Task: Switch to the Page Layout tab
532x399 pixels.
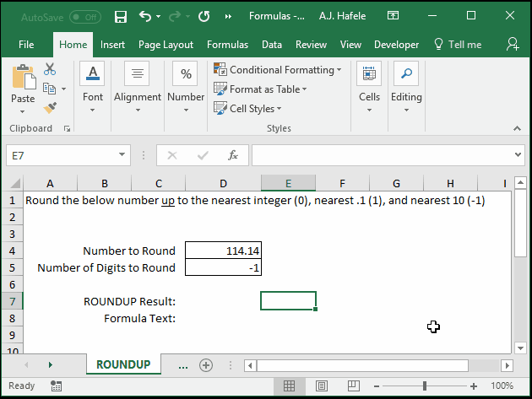Action: pos(166,45)
